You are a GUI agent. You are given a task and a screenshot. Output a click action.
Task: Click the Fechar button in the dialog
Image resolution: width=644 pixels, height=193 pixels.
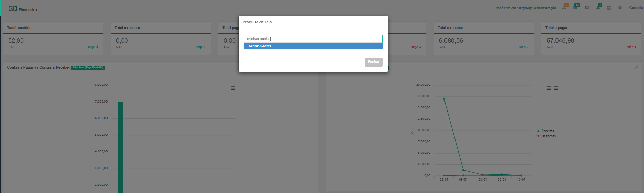point(374,62)
